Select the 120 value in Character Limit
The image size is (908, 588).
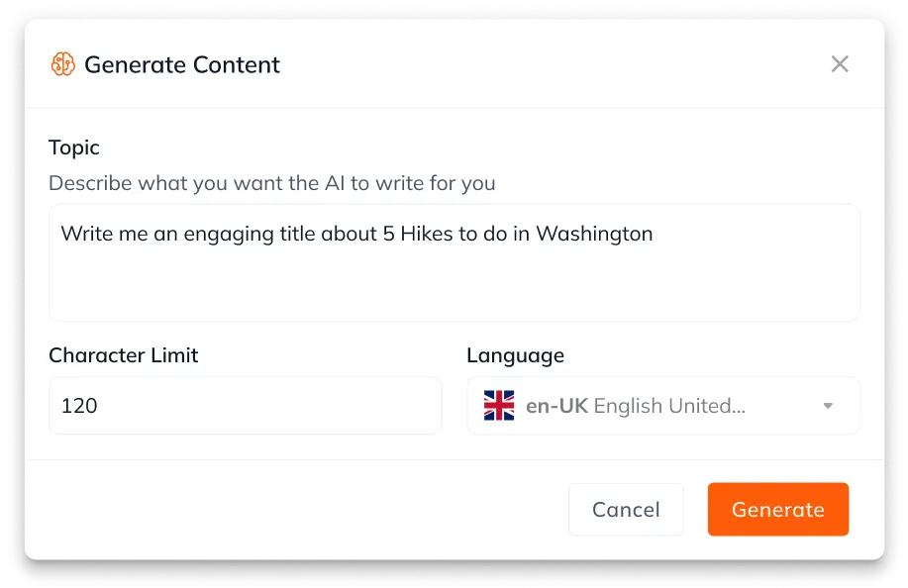[79, 406]
